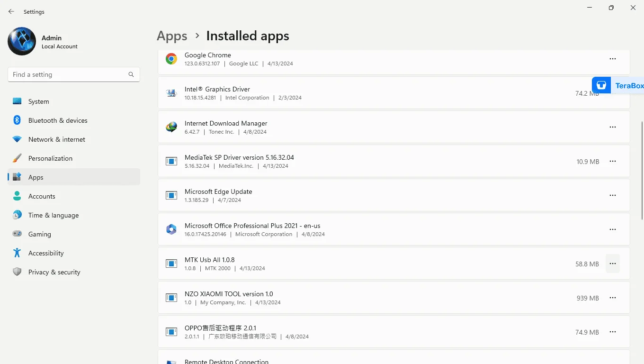Open the Accounts settings section
Screen dimensions: 644x364
[x=74, y=196]
